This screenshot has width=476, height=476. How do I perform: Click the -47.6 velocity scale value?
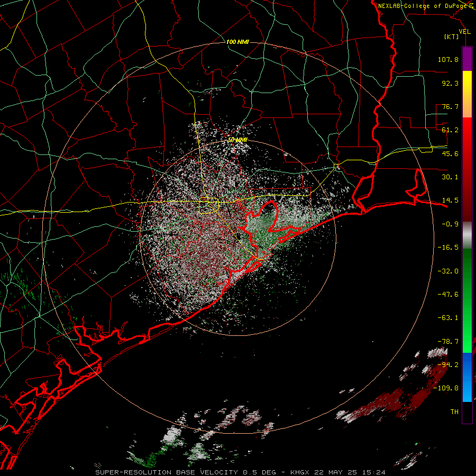tap(448, 295)
